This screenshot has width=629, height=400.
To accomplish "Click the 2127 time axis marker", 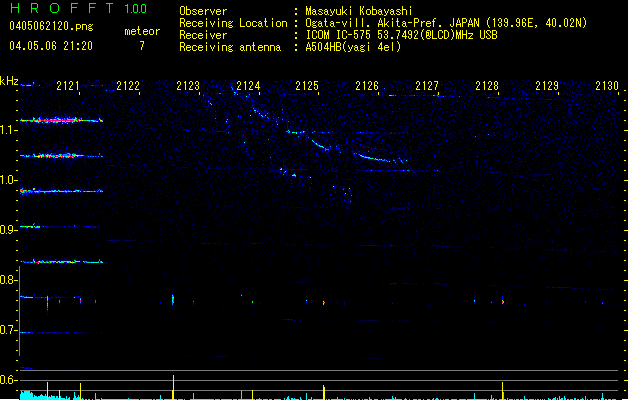I will click(x=427, y=86).
